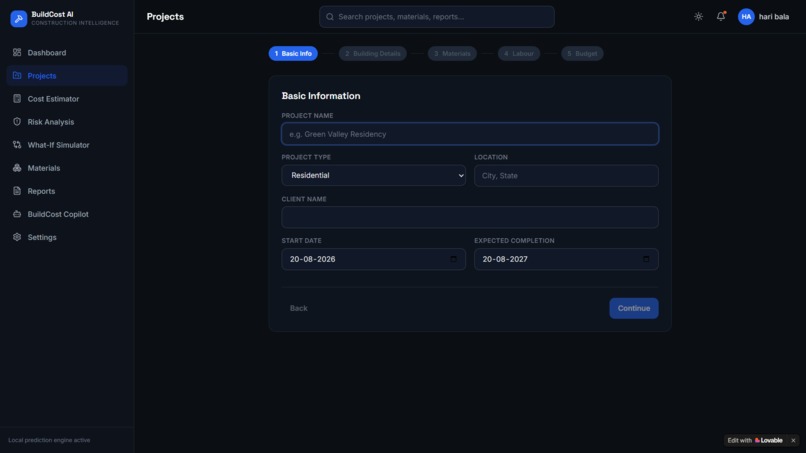Open Start Date calendar picker icon
Image resolution: width=806 pixels, height=453 pixels.
(x=453, y=259)
